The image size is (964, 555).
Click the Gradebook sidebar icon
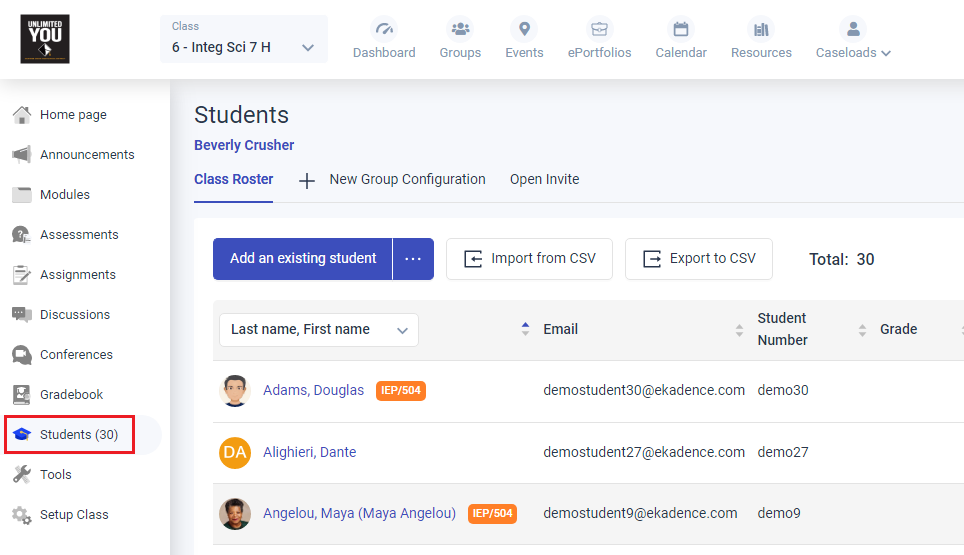click(22, 395)
